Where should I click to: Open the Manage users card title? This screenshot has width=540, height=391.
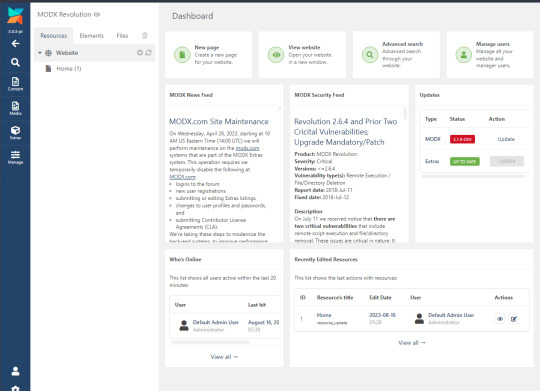pyautogui.click(x=493, y=44)
